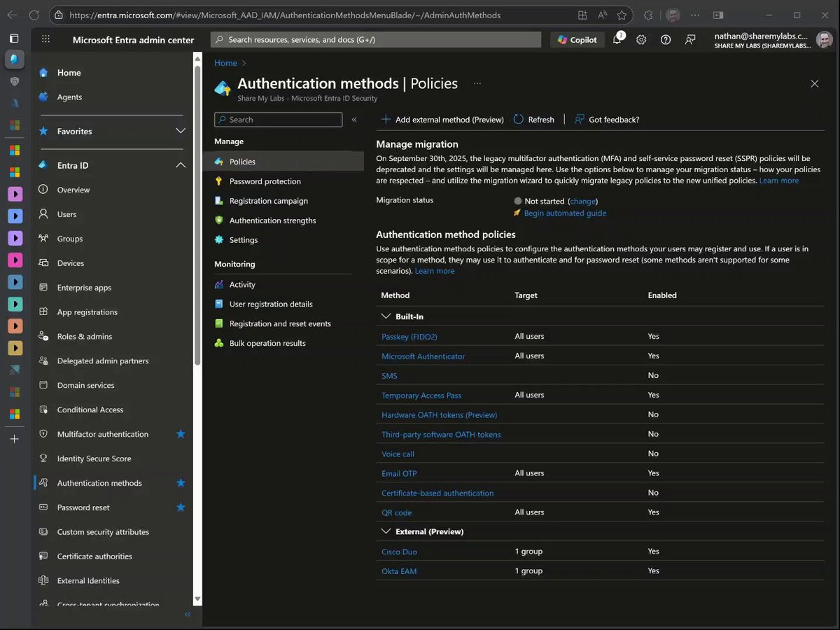Open Enterprise apps in the sidebar
The height and width of the screenshot is (630, 840).
(84, 288)
